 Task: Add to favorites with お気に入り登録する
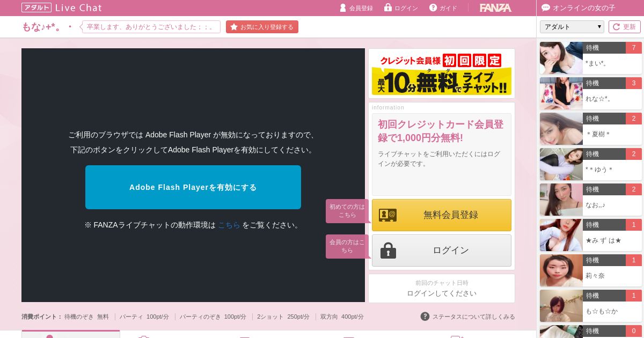pos(262,27)
